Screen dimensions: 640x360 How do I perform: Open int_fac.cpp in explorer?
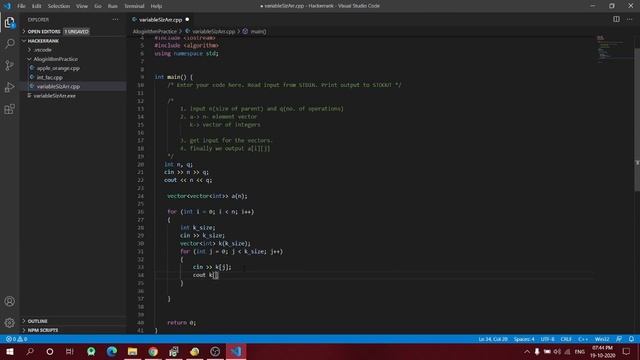click(50, 77)
